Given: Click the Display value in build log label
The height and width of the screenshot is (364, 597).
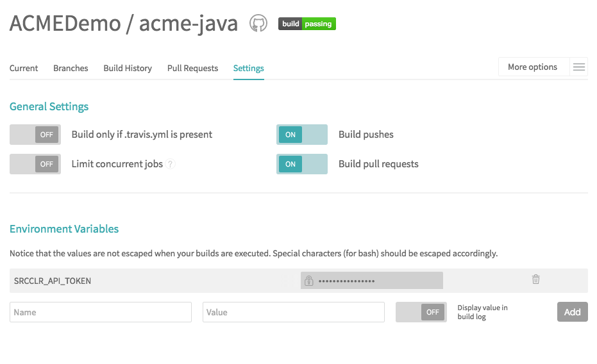Looking at the screenshot, I should [x=482, y=312].
